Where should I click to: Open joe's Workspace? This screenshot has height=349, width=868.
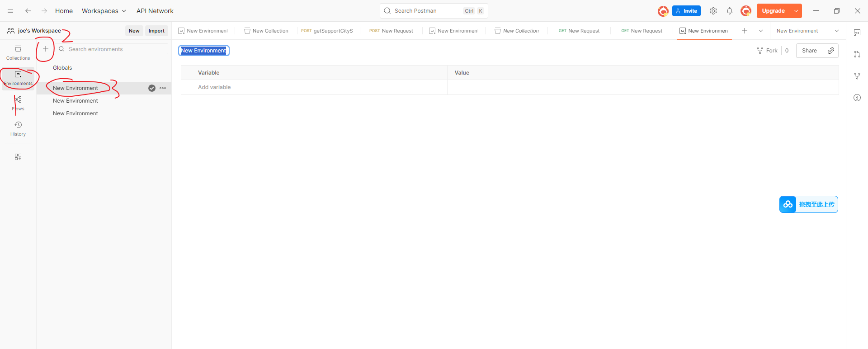(x=34, y=31)
